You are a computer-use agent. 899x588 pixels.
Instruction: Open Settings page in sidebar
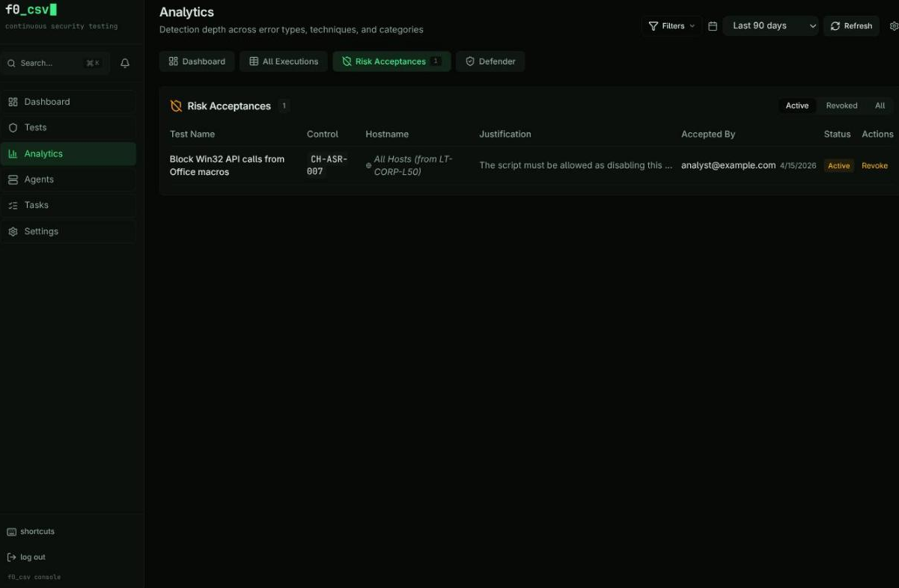coord(68,232)
